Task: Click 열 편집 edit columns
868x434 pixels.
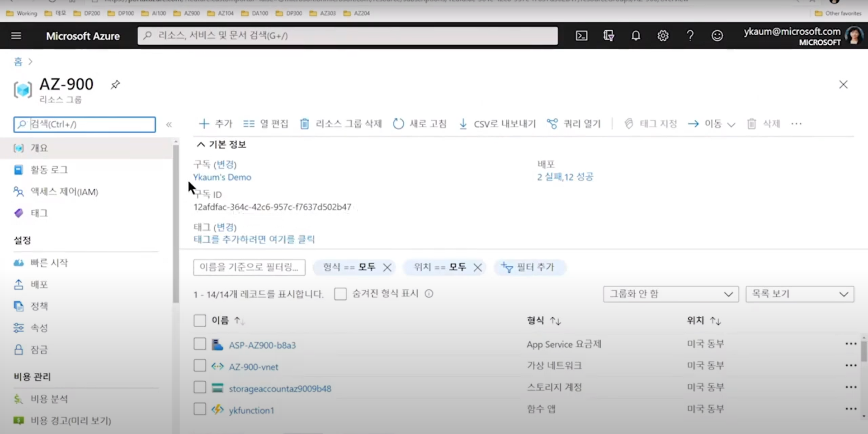Action: [265, 123]
